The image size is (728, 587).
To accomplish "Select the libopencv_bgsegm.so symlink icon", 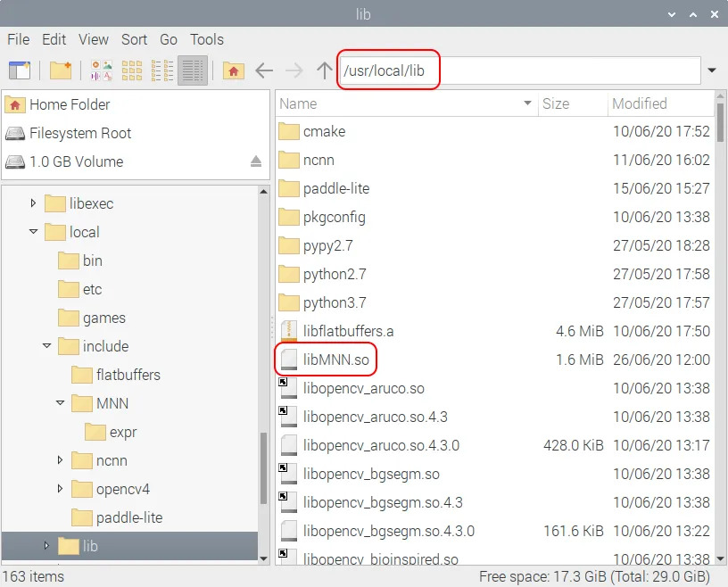I will coord(288,475).
